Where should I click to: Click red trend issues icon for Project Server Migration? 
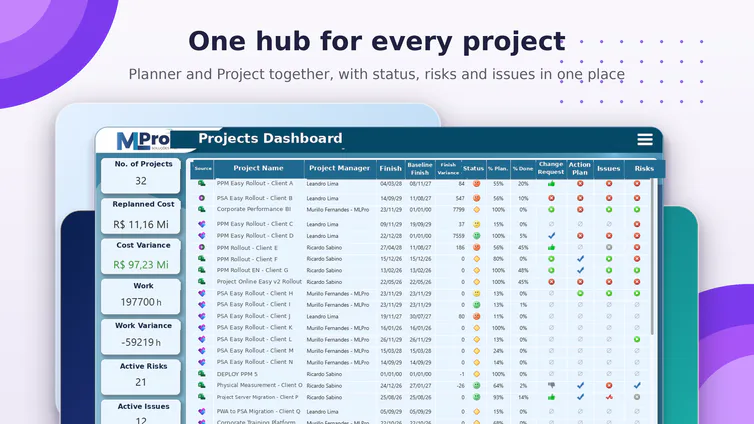click(x=609, y=397)
